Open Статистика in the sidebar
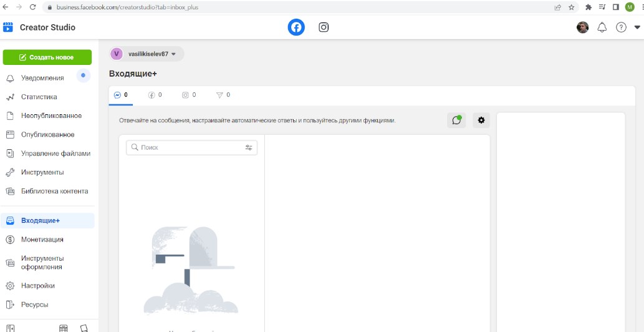The height and width of the screenshot is (332, 644). 39,97
